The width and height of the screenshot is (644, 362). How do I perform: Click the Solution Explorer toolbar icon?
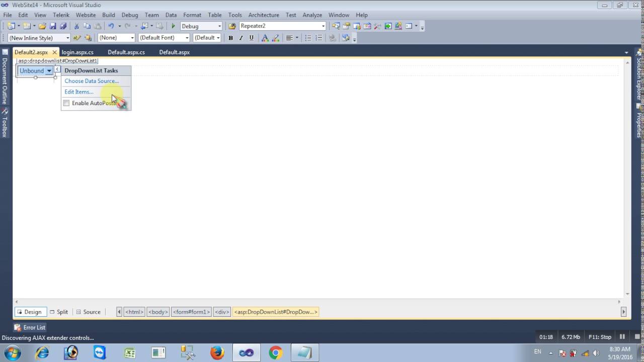(336, 26)
